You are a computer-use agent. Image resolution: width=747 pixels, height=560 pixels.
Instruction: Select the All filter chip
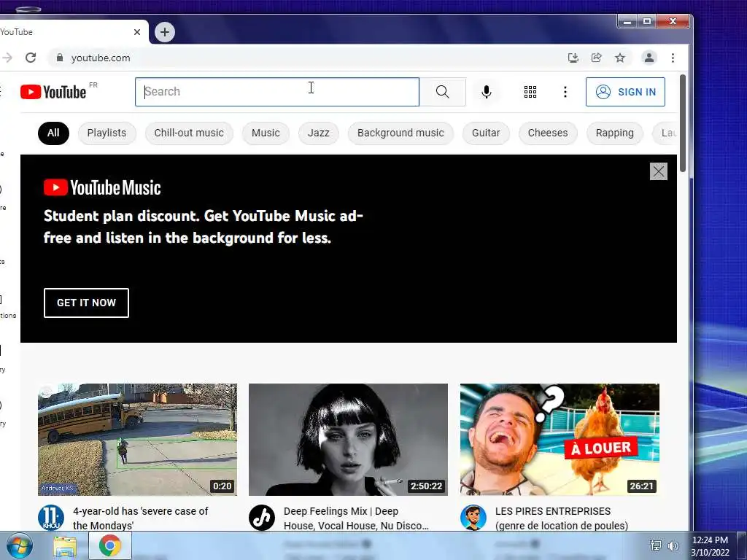53,133
